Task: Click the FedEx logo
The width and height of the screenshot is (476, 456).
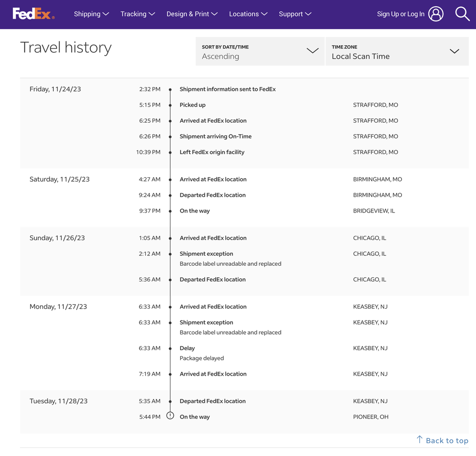Action: (x=33, y=14)
